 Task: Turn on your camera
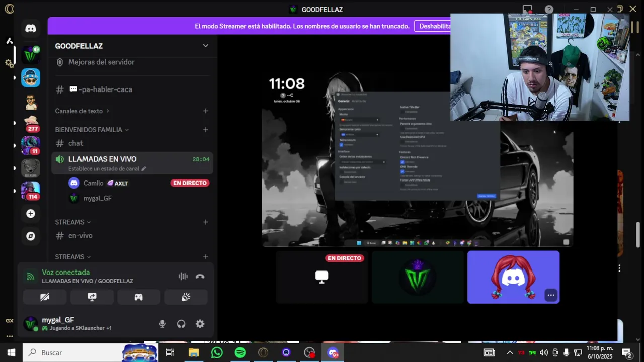45,297
